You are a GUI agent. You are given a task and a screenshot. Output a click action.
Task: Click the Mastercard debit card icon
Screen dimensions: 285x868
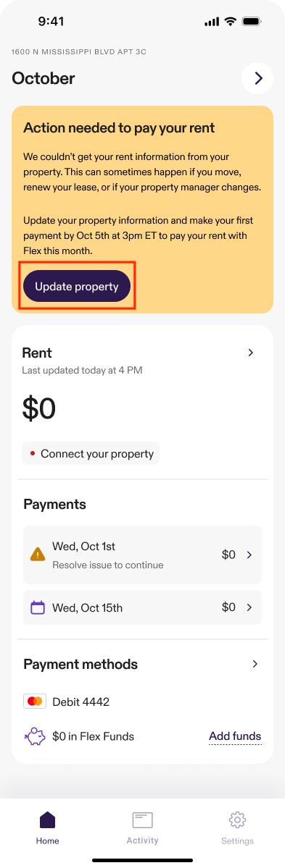[35, 702]
